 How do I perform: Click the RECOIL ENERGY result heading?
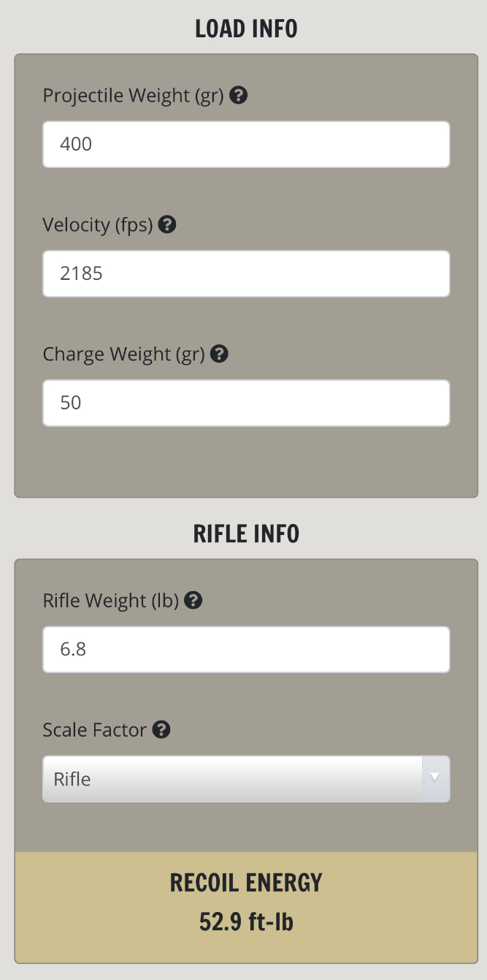pyautogui.click(x=246, y=883)
